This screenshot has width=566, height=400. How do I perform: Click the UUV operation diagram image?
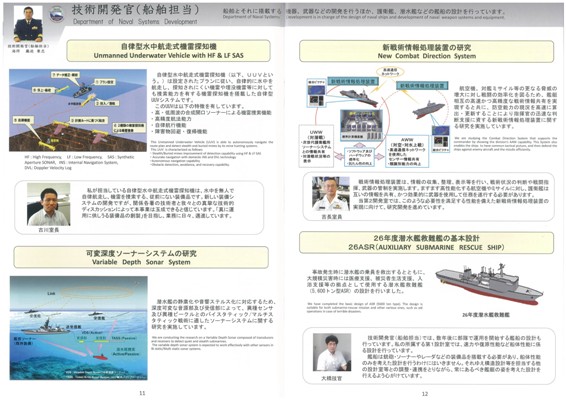[78, 110]
